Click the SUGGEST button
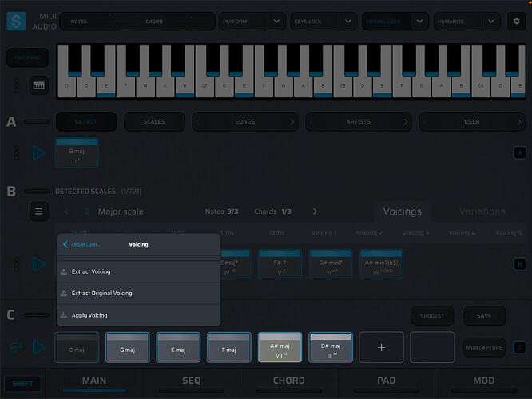 pyautogui.click(x=432, y=315)
